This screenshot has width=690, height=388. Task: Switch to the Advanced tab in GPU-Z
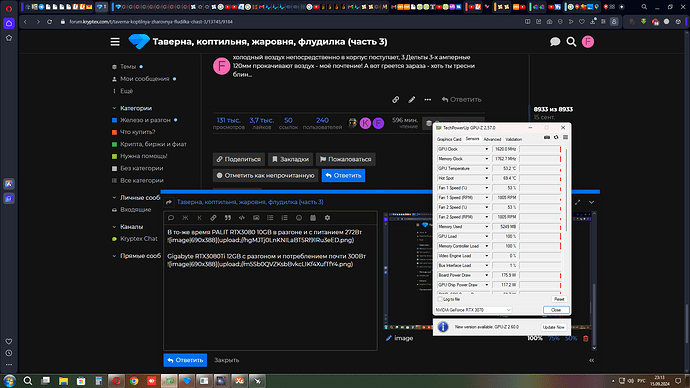click(492, 139)
